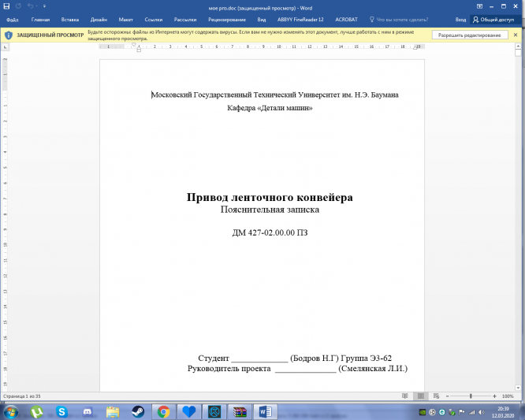The image size is (525, 420).
Task: Click the zoom slider in status bar
Action: pyautogui.click(x=471, y=395)
